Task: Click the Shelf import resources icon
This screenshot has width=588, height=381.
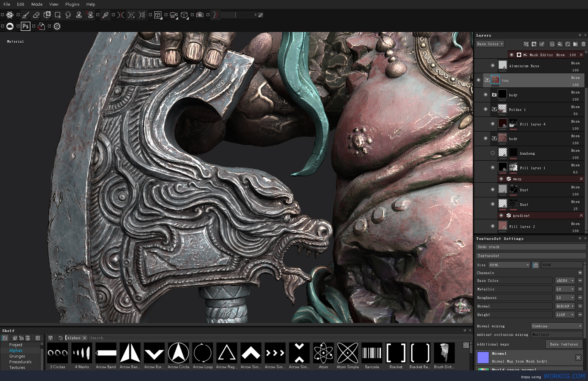Action: (38, 338)
